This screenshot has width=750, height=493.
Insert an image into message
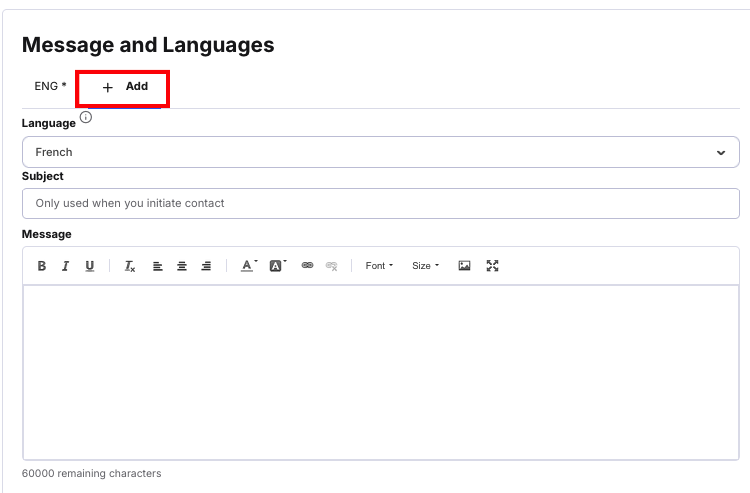(464, 266)
